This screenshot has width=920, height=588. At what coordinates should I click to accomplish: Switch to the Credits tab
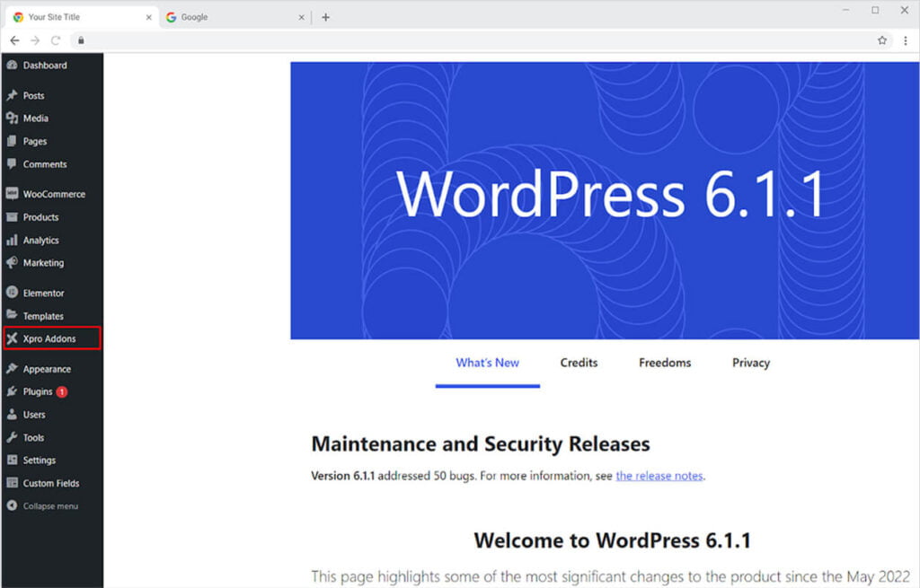(579, 363)
